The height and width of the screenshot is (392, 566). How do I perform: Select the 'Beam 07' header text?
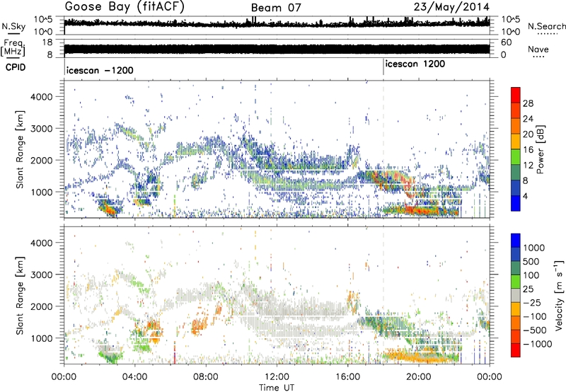tap(276, 8)
